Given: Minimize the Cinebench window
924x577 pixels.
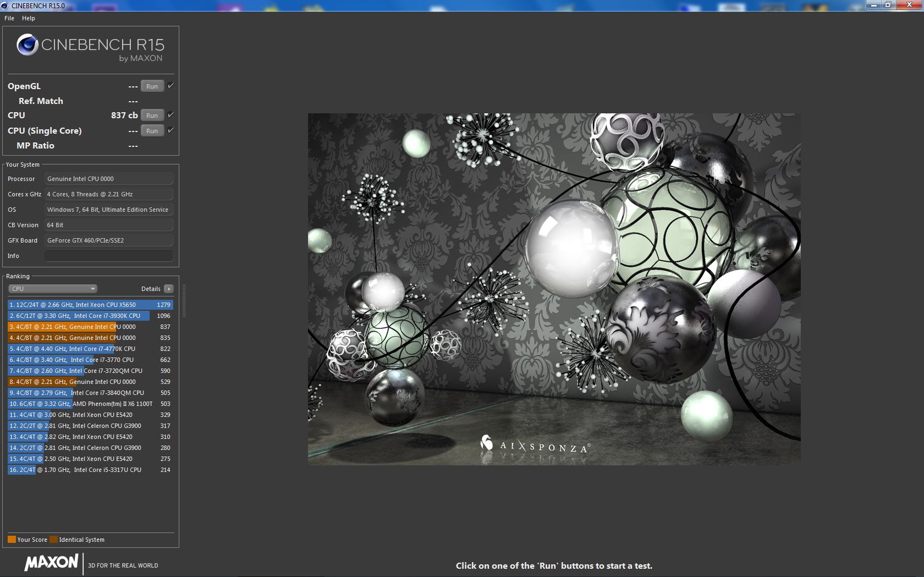Looking at the screenshot, I should [873, 5].
